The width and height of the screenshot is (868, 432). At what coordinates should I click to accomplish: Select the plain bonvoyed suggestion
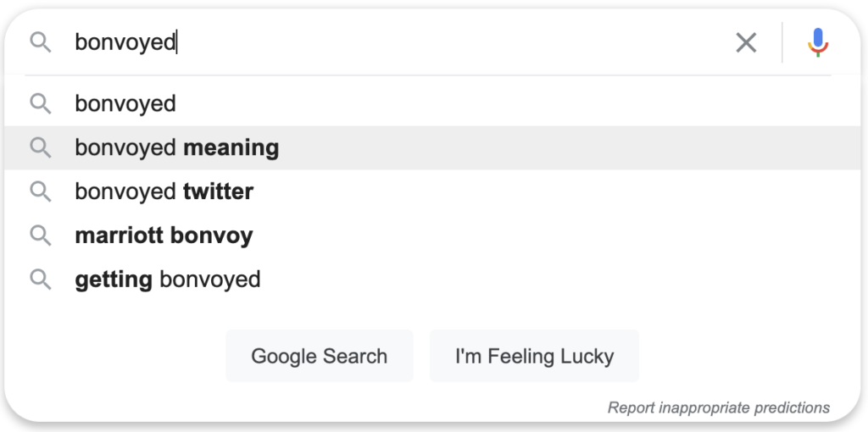tap(433, 104)
